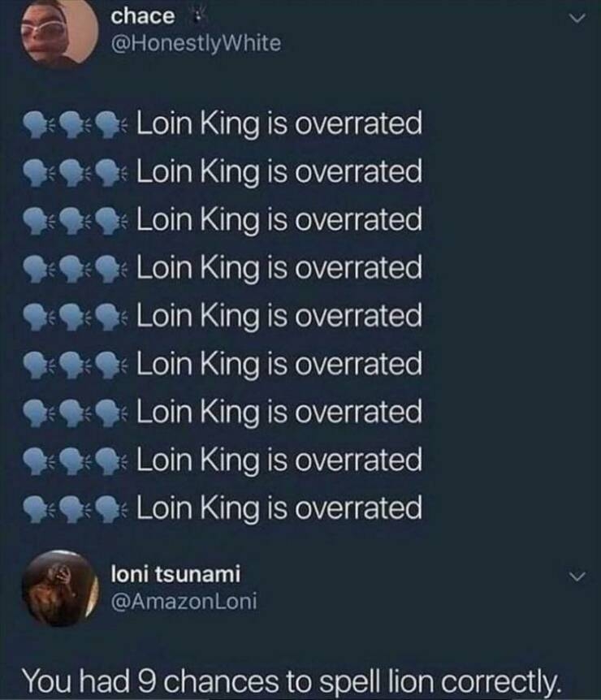Viewport: 601px width, 700px height.
Task: Click the first "Loin King is overrated" text line
Action: 279,124
